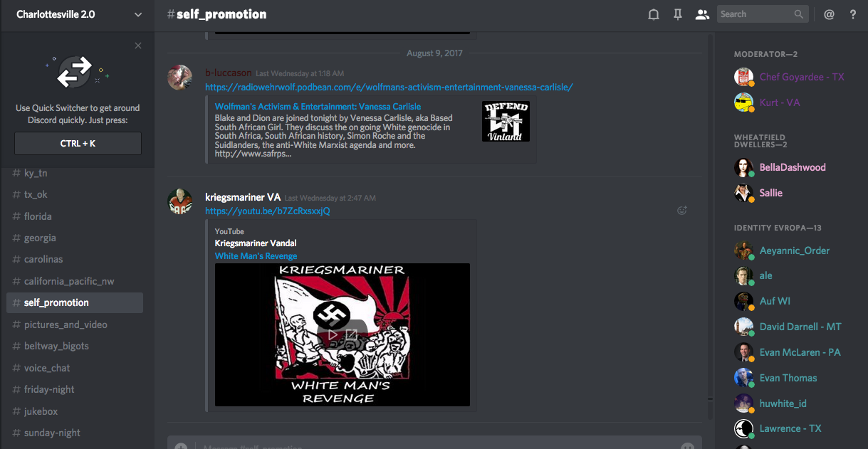Play the embedded YouTube video
The width and height of the screenshot is (868, 449).
[x=332, y=334]
